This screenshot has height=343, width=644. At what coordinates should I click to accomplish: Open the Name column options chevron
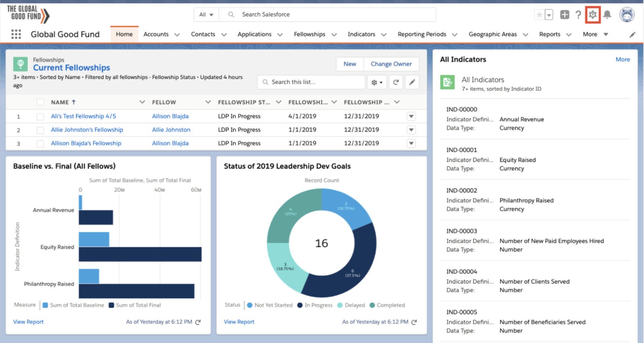click(x=142, y=102)
